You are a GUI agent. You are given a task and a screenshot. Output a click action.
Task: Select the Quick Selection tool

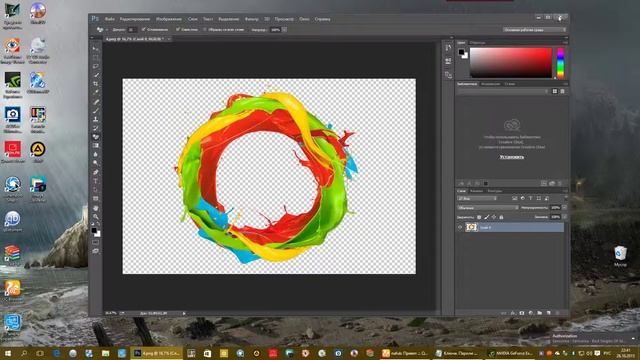(96, 75)
